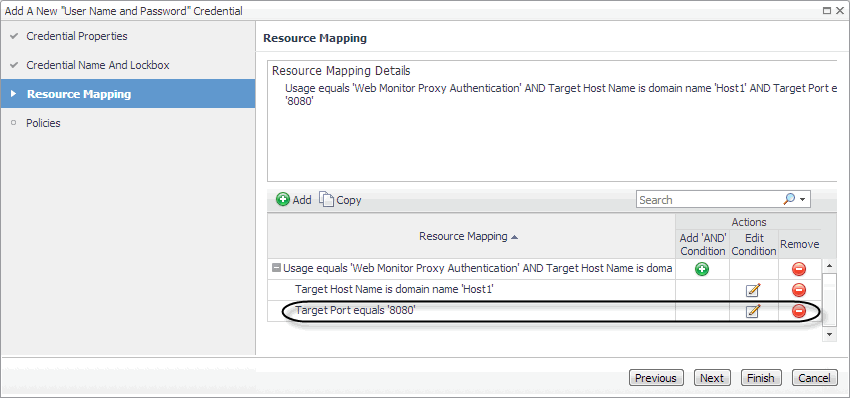The width and height of the screenshot is (850, 398).
Task: Remove the Target Port '8080' condition
Action: pos(799,311)
